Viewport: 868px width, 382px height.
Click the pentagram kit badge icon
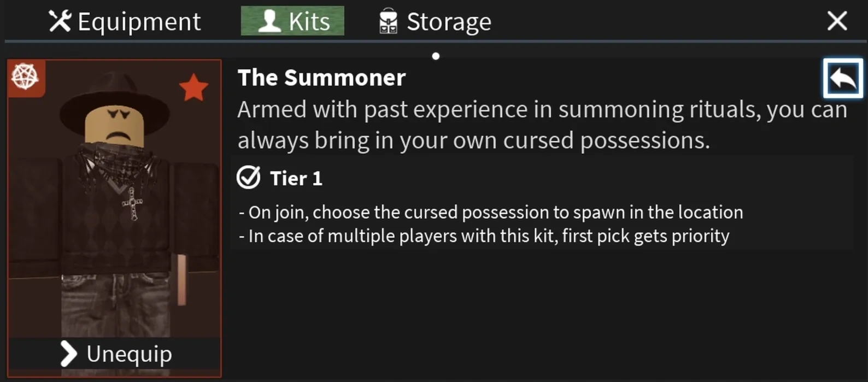click(x=25, y=77)
